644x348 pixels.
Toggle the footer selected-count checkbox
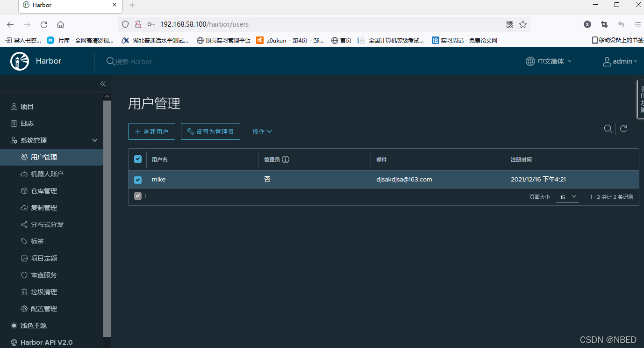(x=138, y=196)
